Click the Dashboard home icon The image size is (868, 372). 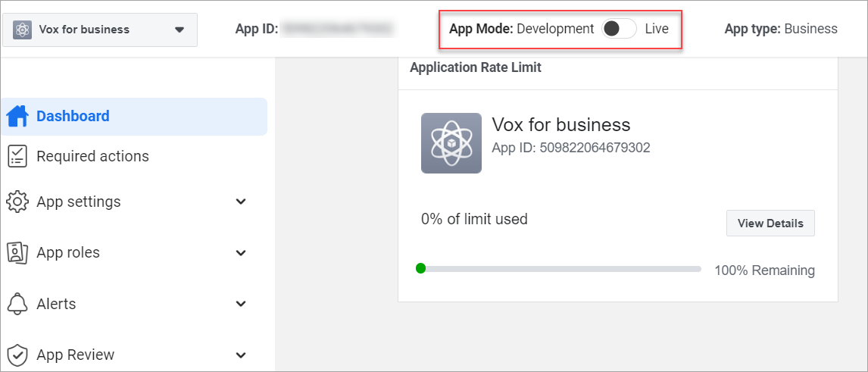point(17,116)
